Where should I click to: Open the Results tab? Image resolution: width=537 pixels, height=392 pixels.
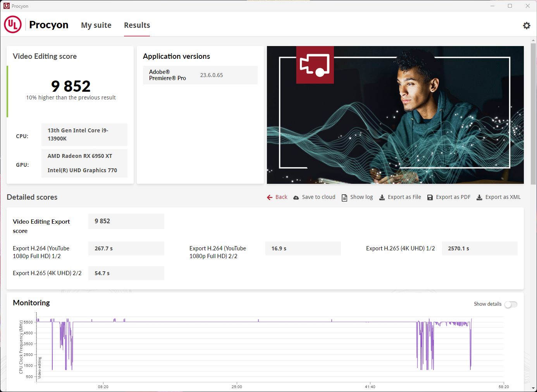pos(137,25)
